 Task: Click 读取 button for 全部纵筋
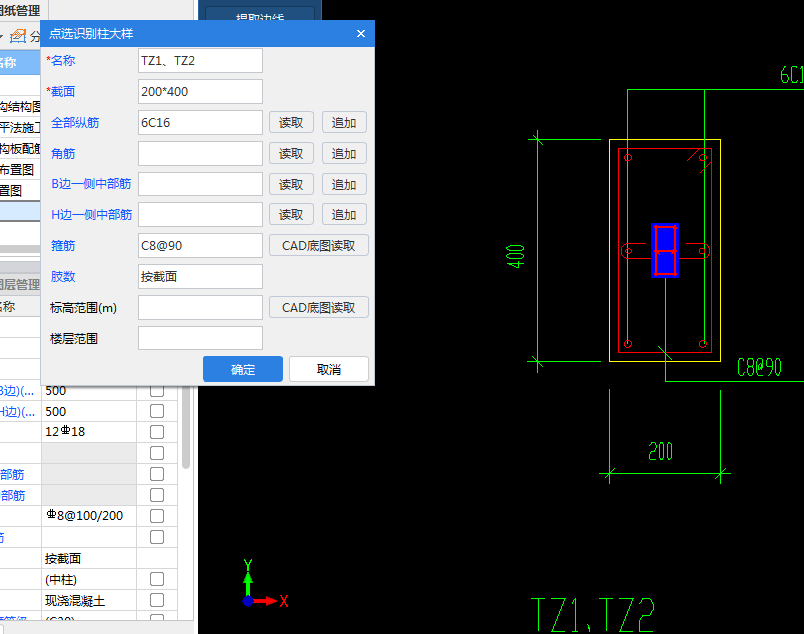point(291,123)
